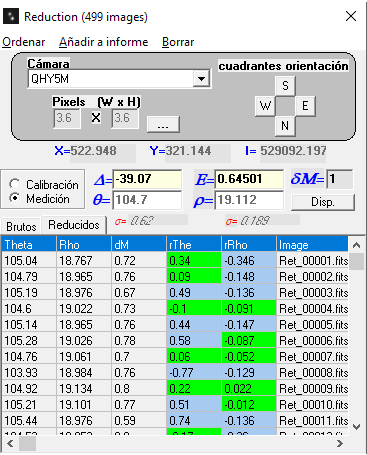The height and width of the screenshot is (455, 367).
Task: Click the S orientation quadrant button
Action: tap(285, 86)
